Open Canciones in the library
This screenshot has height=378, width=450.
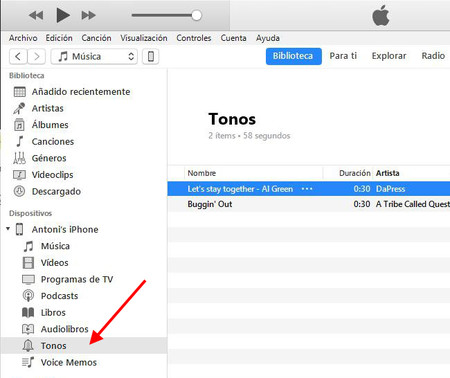click(53, 142)
